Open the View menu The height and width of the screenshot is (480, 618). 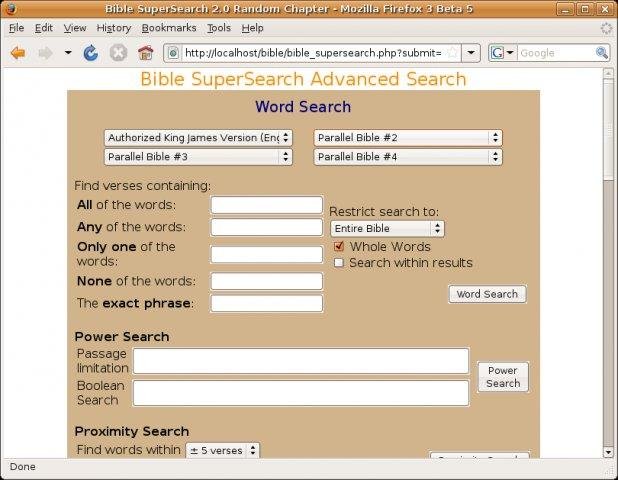tap(75, 28)
